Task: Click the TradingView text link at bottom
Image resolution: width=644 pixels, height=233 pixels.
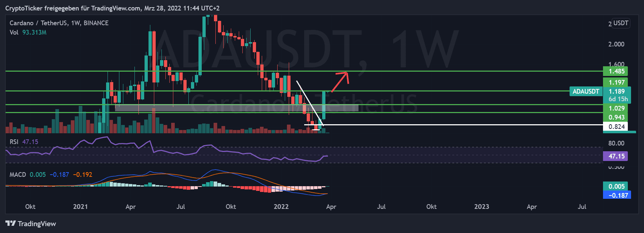Action: [x=37, y=224]
